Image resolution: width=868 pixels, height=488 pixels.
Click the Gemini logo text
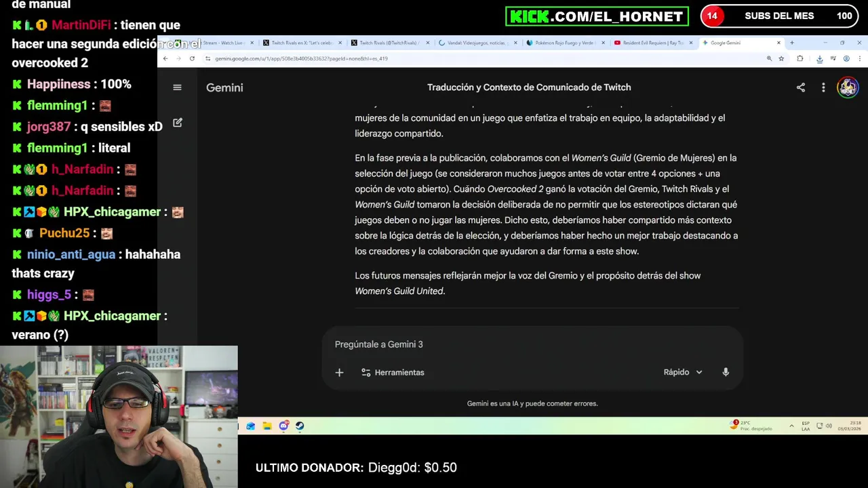pyautogui.click(x=224, y=87)
